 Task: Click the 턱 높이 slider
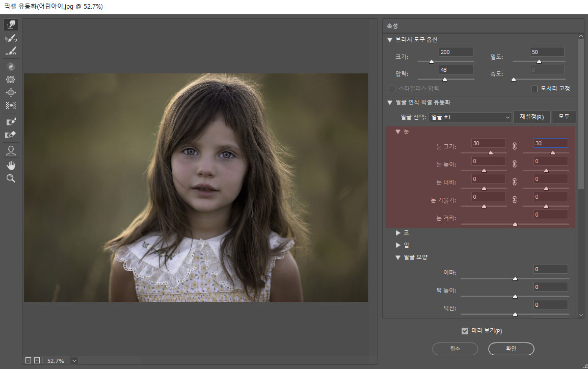click(515, 297)
